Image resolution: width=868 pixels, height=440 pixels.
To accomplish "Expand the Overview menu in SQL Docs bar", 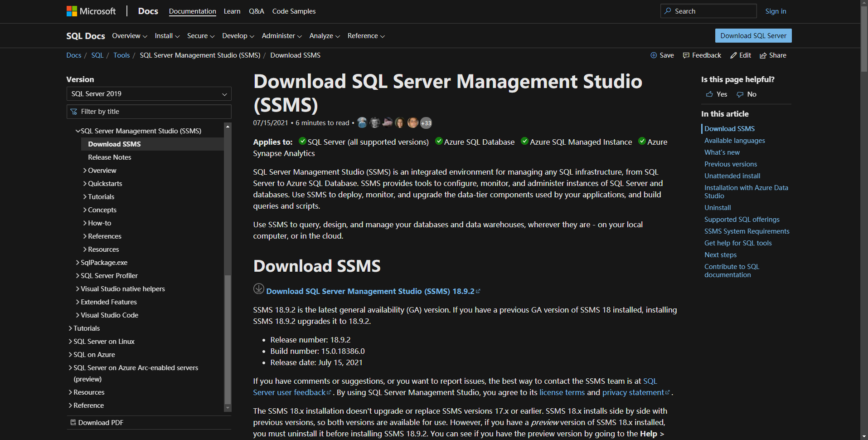I will tap(130, 36).
